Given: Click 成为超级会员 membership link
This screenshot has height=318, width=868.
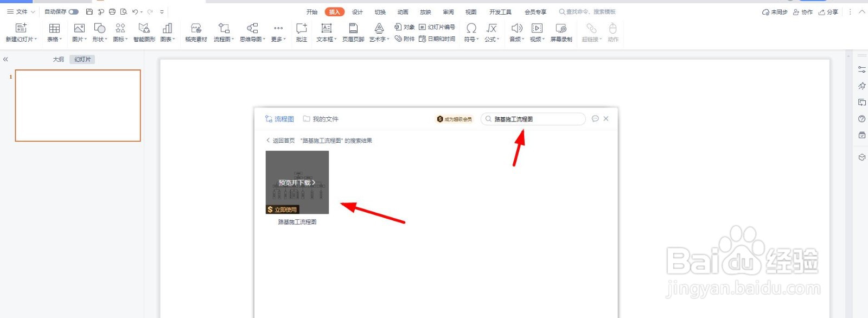Looking at the screenshot, I should coord(455,119).
